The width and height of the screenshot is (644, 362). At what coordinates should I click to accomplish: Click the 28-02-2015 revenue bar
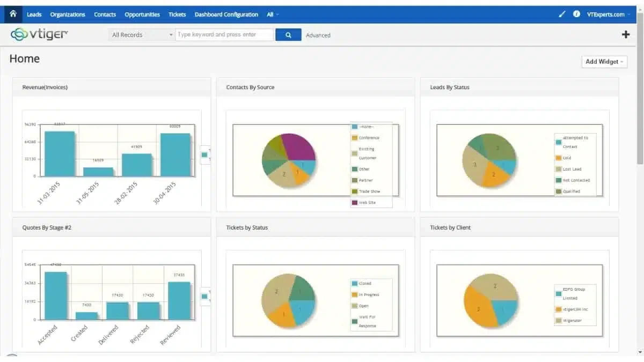pyautogui.click(x=137, y=165)
